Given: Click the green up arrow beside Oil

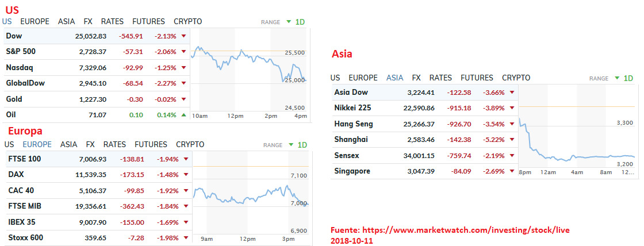Looking at the screenshot, I should pyautogui.click(x=183, y=115).
